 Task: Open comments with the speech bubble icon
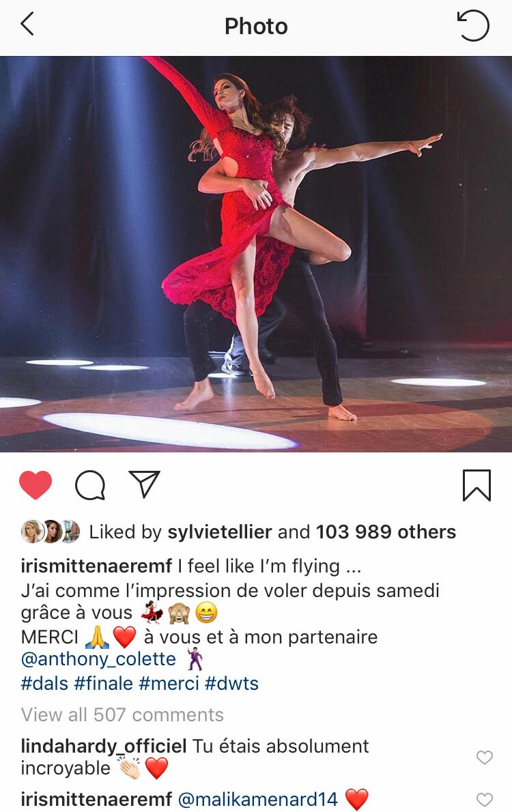coord(90,485)
